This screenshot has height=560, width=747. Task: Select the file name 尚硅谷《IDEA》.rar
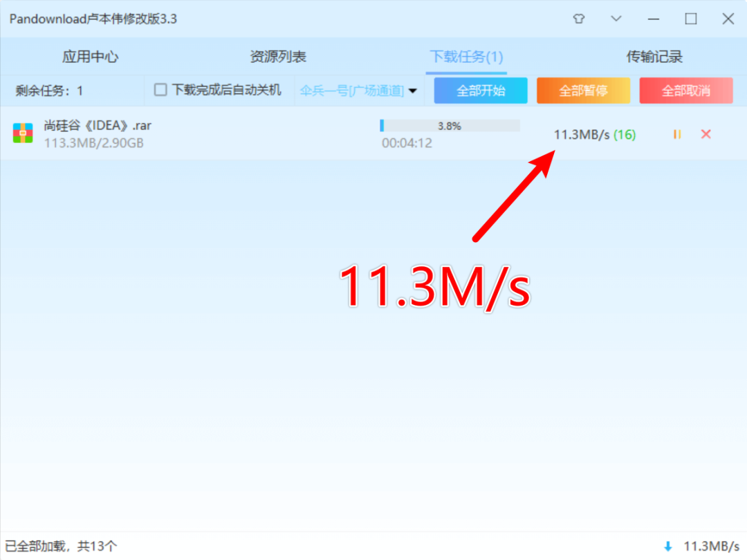(98, 125)
